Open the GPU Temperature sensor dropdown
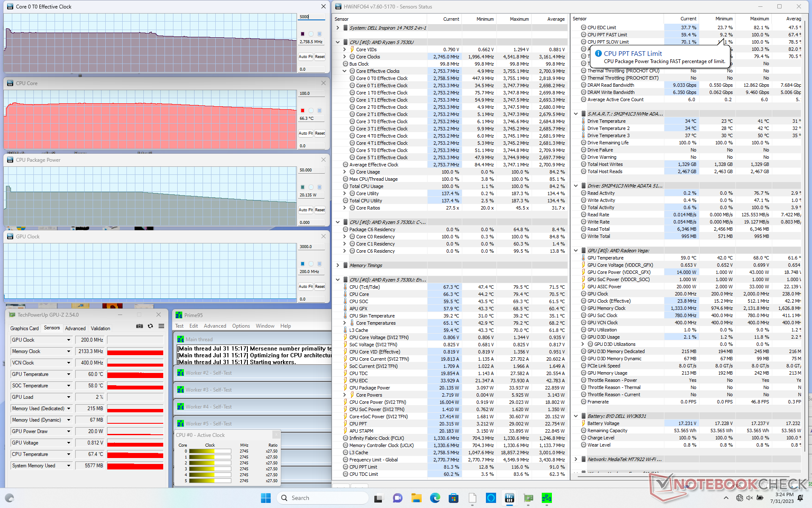This screenshot has height=508, width=812. click(69, 374)
